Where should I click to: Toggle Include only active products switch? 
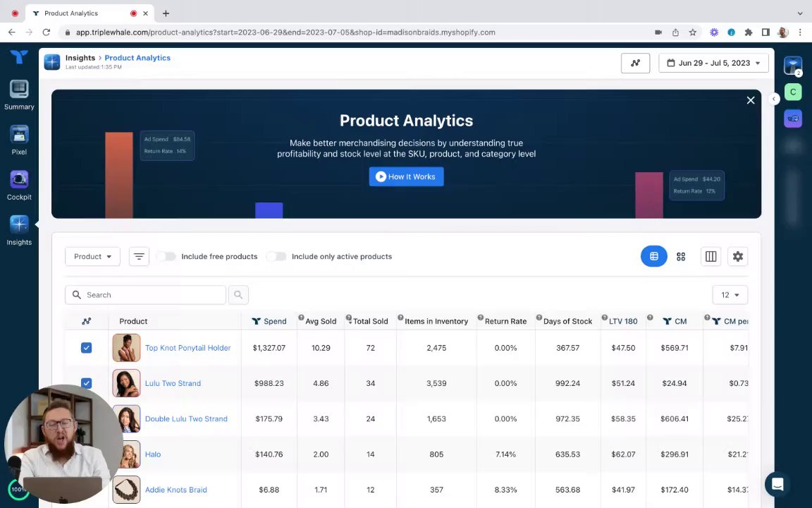click(x=276, y=257)
